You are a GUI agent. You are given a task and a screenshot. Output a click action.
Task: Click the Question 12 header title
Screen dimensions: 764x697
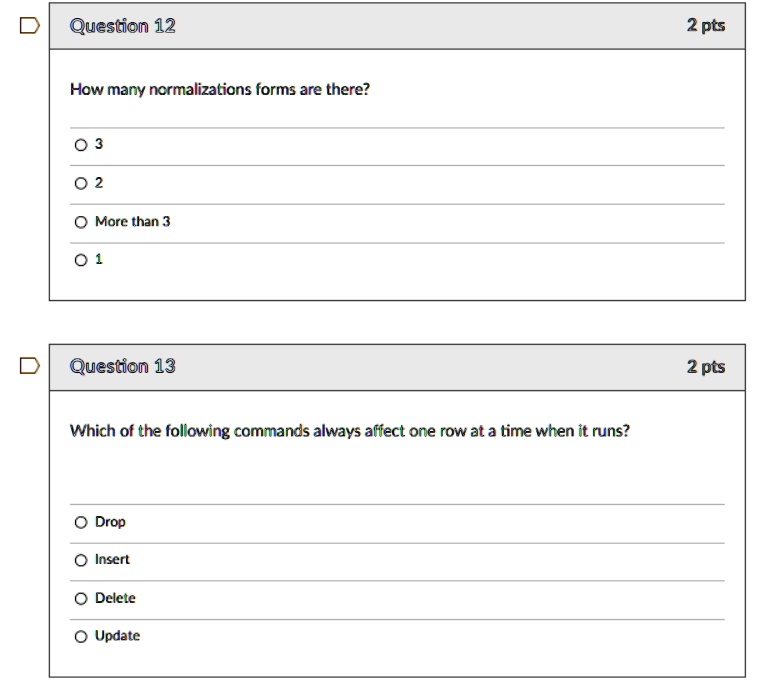pos(123,26)
